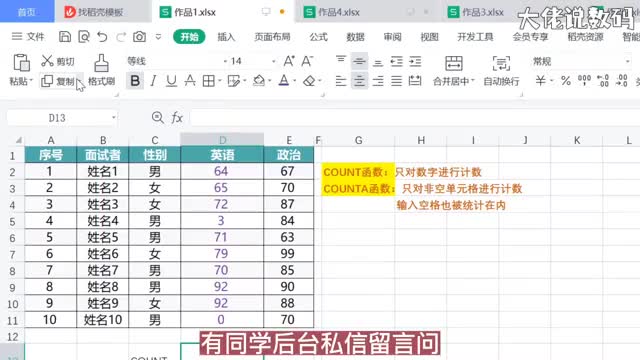
Task: Decrease indent of cell text
Action: (397, 62)
